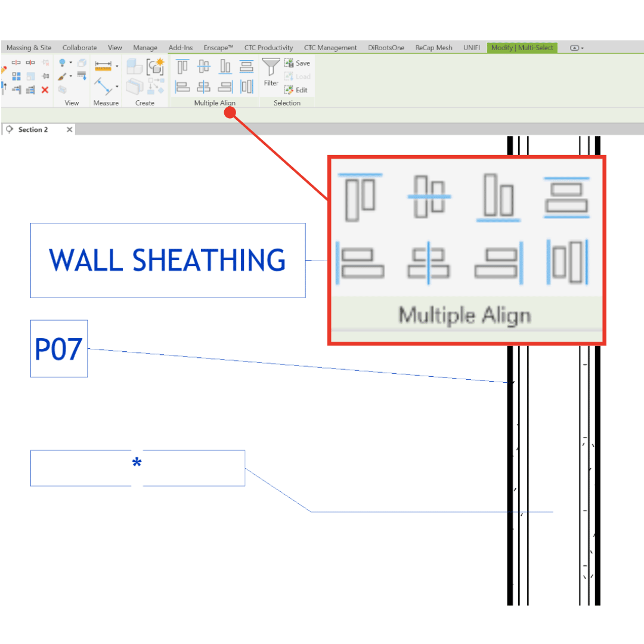Image resolution: width=644 pixels, height=644 pixels.
Task: Click the Align Bottom icon in ribbon
Action: coord(225,66)
